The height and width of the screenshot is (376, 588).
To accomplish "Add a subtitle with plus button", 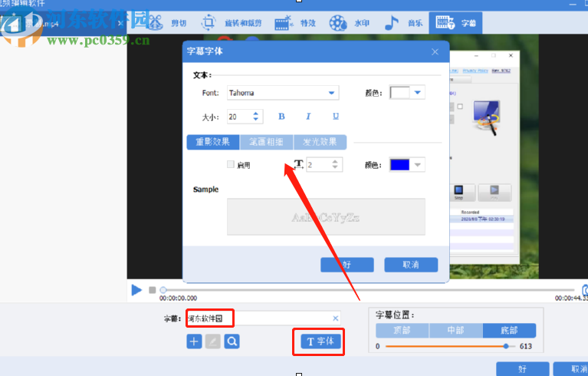I will pyautogui.click(x=194, y=341).
